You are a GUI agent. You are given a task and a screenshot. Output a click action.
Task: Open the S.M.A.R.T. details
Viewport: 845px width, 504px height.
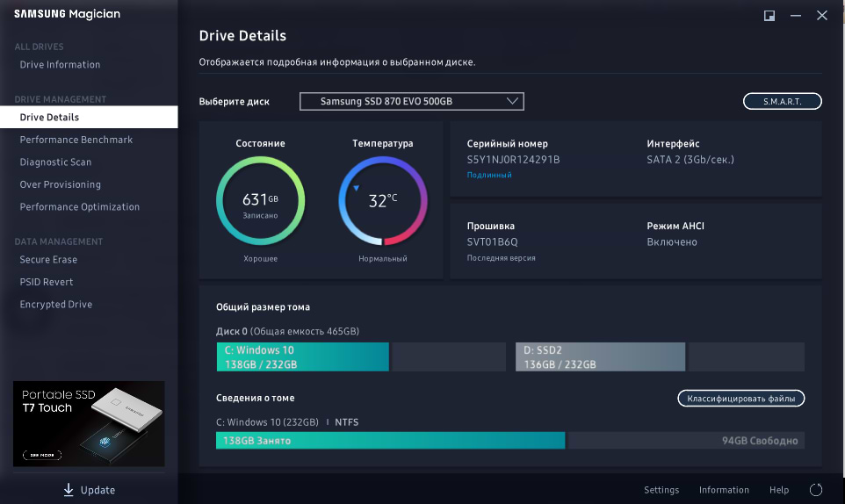pos(782,101)
